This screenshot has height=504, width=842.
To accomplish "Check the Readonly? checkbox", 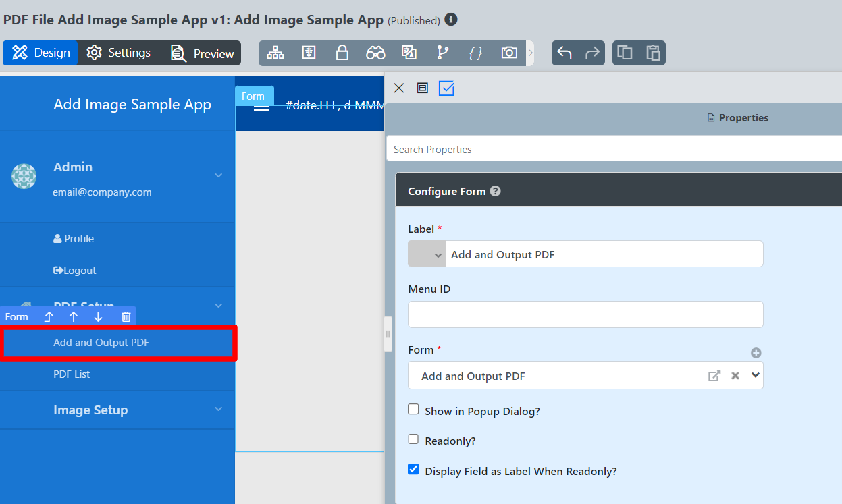I will click(x=414, y=439).
